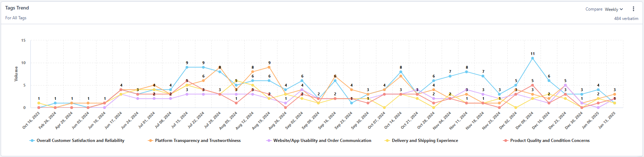644x157 pixels.
Task: Click the orange Platform Transparency legend marker
Action: click(x=151, y=141)
